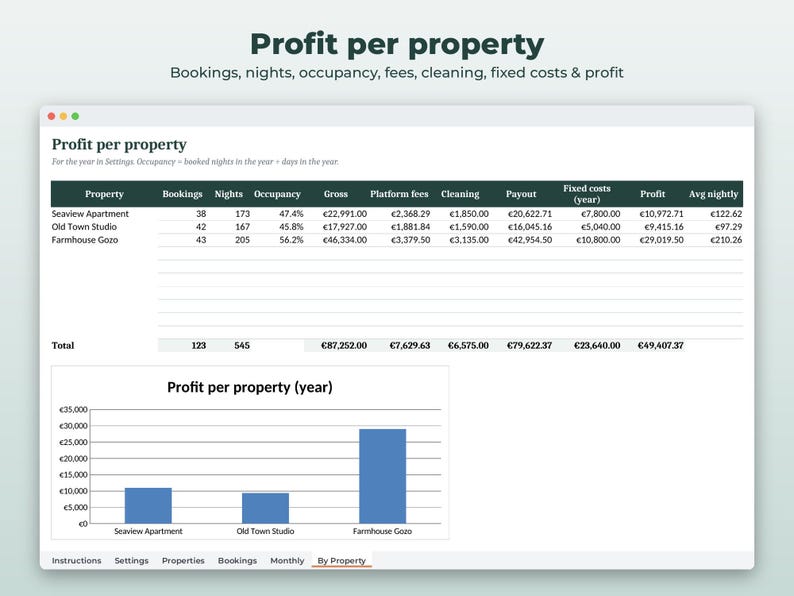
Task: Click the occupancy value 45.8%
Action: pyautogui.click(x=291, y=227)
